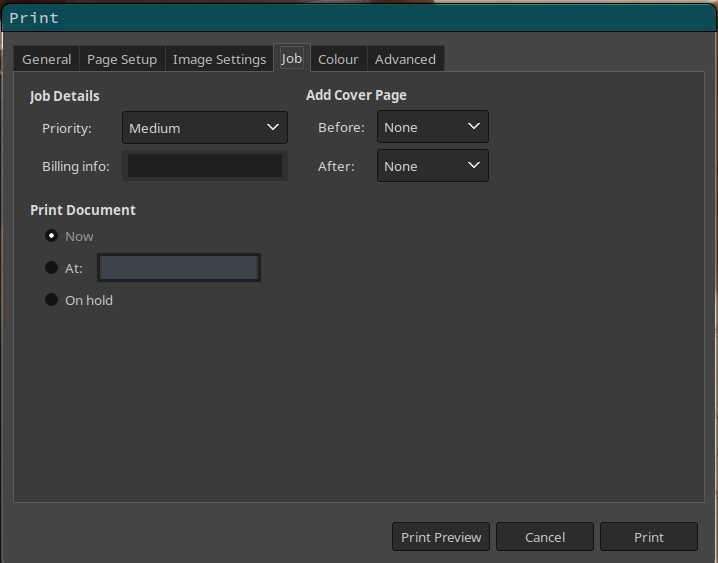Select the Job tab
Image resolution: width=718 pixels, height=563 pixels.
tap(291, 58)
